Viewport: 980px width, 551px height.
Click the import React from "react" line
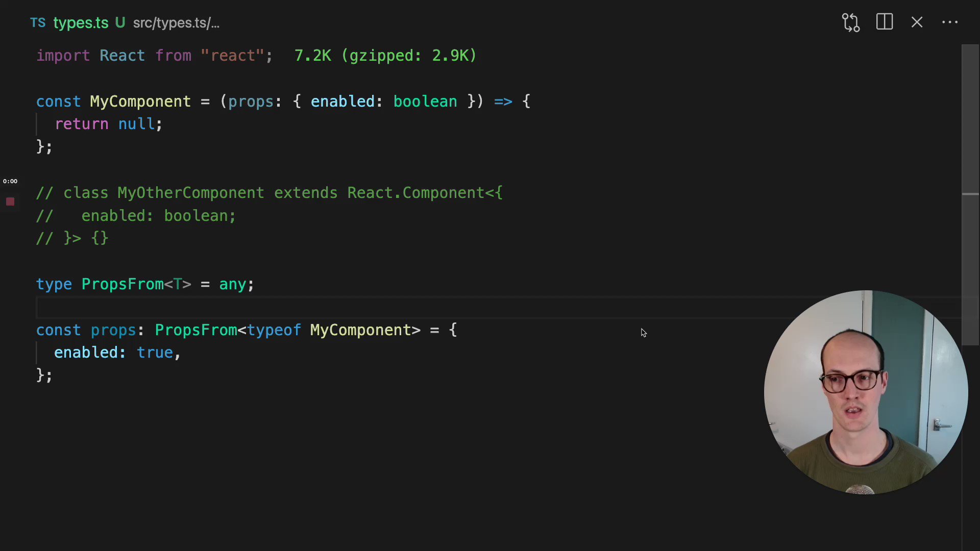tap(153, 56)
